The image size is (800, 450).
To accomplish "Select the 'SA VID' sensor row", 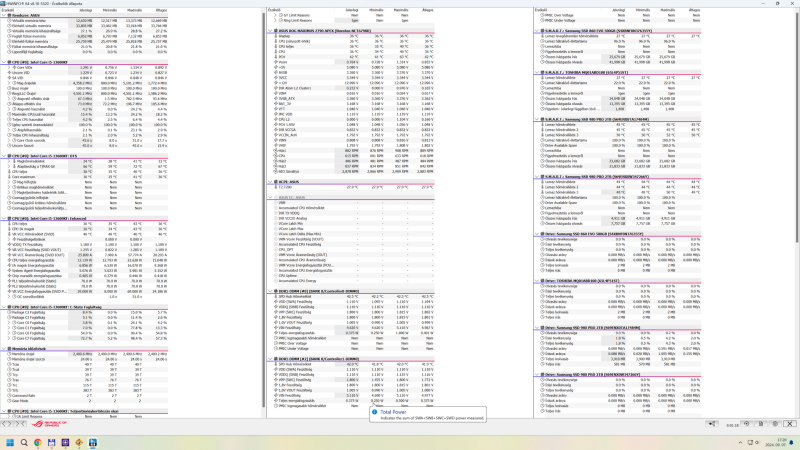I will (x=85, y=78).
